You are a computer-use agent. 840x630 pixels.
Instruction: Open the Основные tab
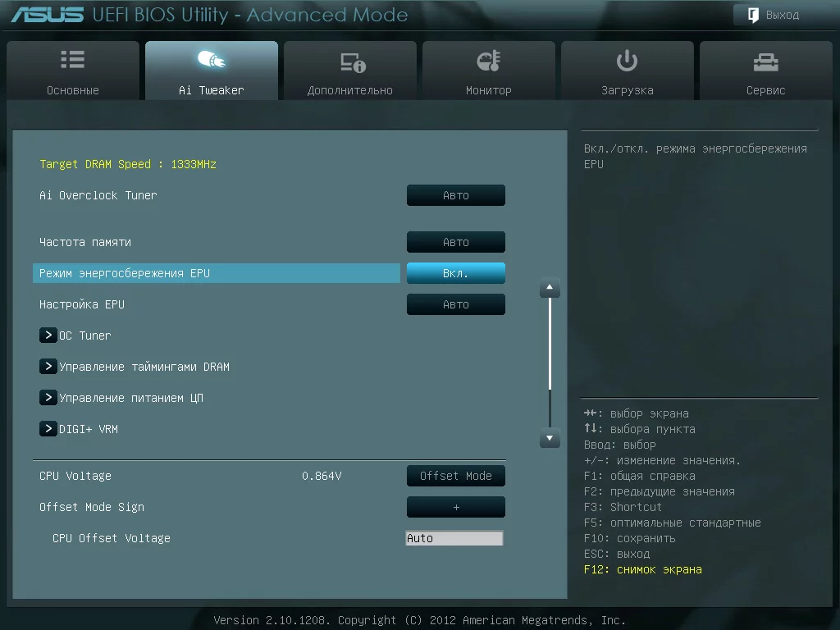(x=73, y=71)
